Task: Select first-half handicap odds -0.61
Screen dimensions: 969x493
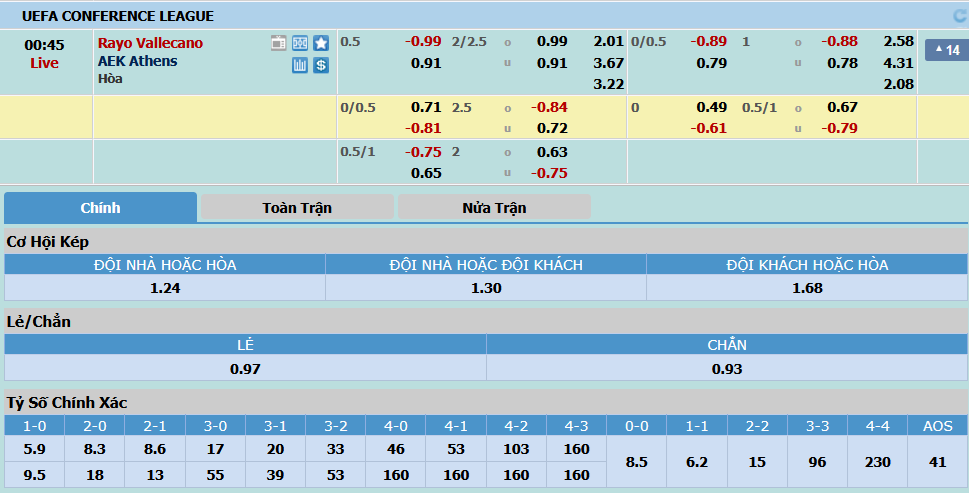Action: (x=709, y=129)
